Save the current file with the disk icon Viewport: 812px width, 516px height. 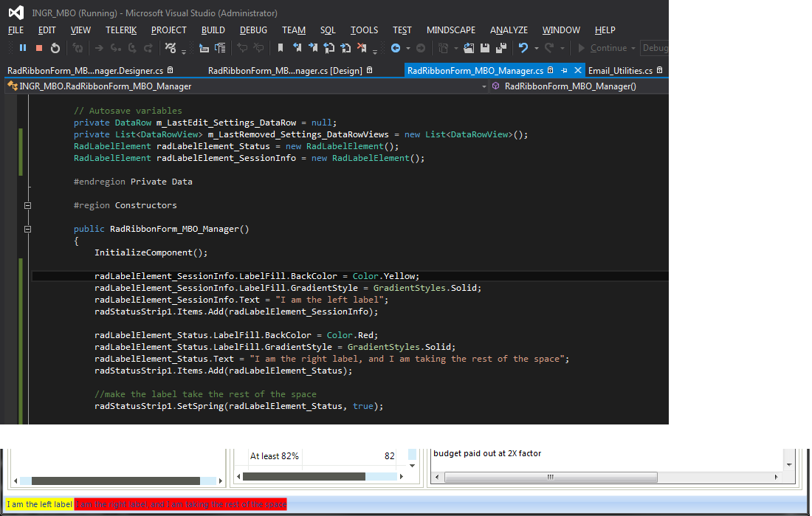pyautogui.click(x=485, y=48)
